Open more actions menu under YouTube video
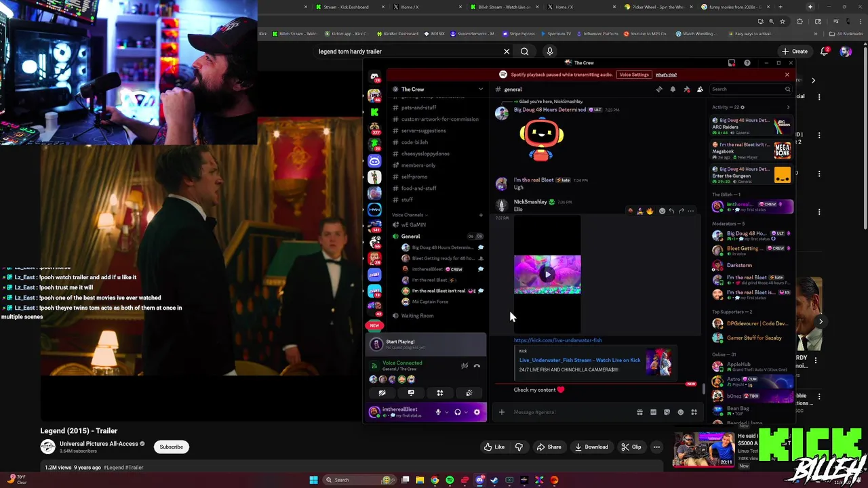This screenshot has height=488, width=868. [x=656, y=447]
